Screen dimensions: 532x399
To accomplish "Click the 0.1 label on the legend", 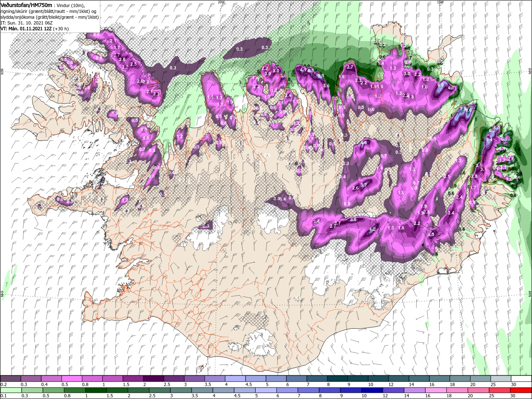I will pyautogui.click(x=3, y=396).
